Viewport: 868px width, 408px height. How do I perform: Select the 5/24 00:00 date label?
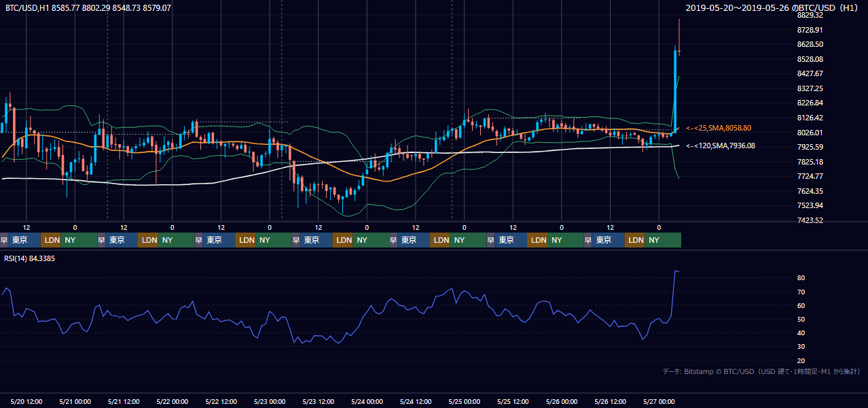pyautogui.click(x=367, y=401)
